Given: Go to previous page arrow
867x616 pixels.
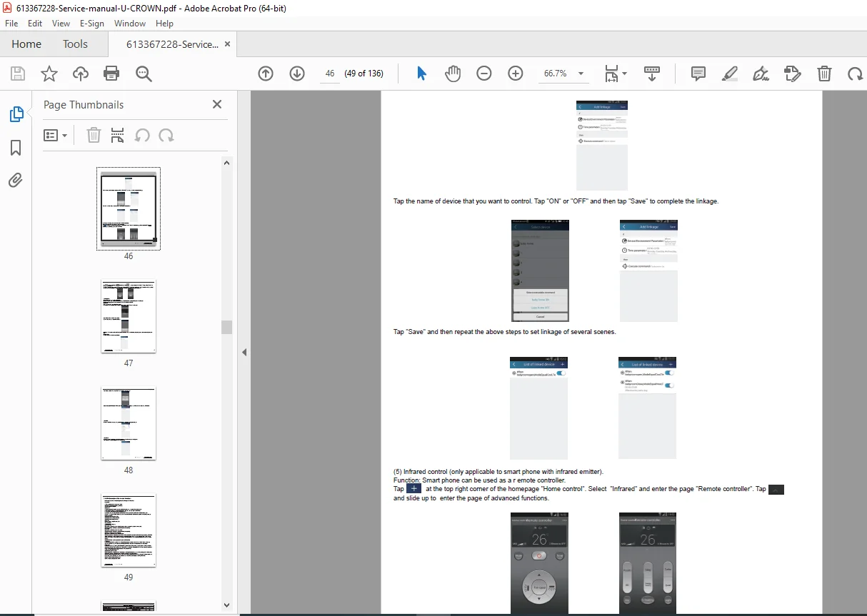Looking at the screenshot, I should click(266, 74).
